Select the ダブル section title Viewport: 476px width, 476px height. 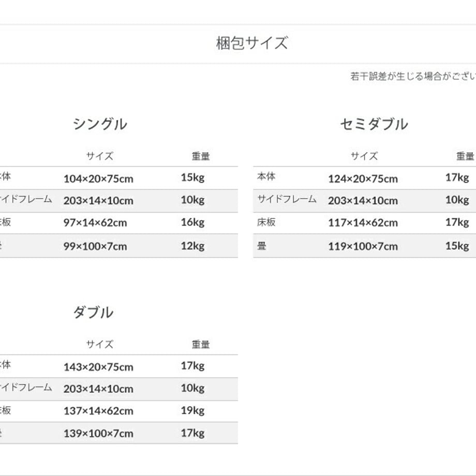[x=93, y=312]
